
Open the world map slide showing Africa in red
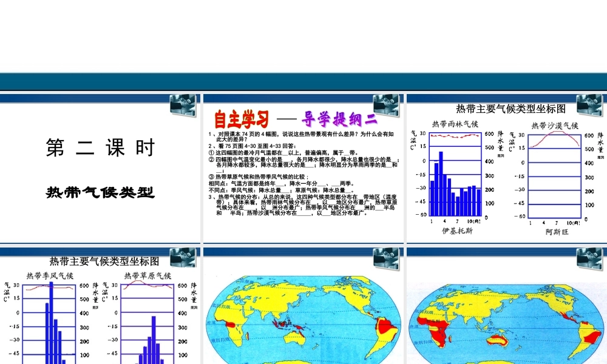click(507, 305)
